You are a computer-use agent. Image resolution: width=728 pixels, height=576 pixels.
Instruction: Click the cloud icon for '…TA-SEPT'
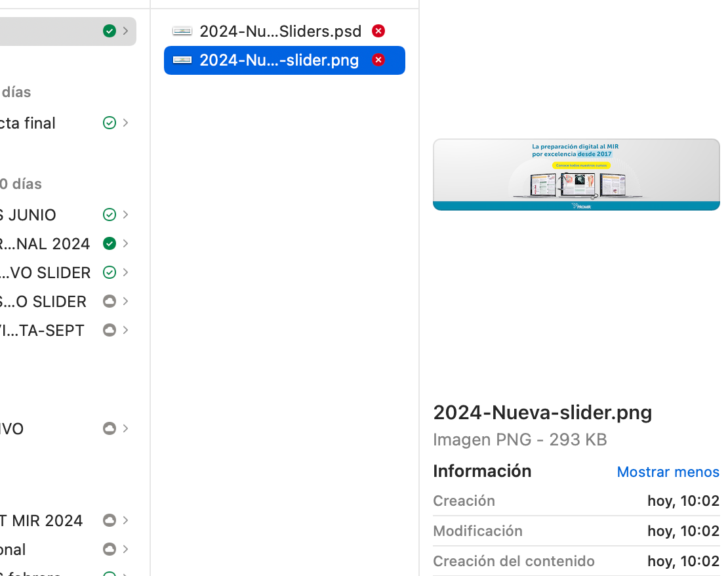(x=109, y=330)
